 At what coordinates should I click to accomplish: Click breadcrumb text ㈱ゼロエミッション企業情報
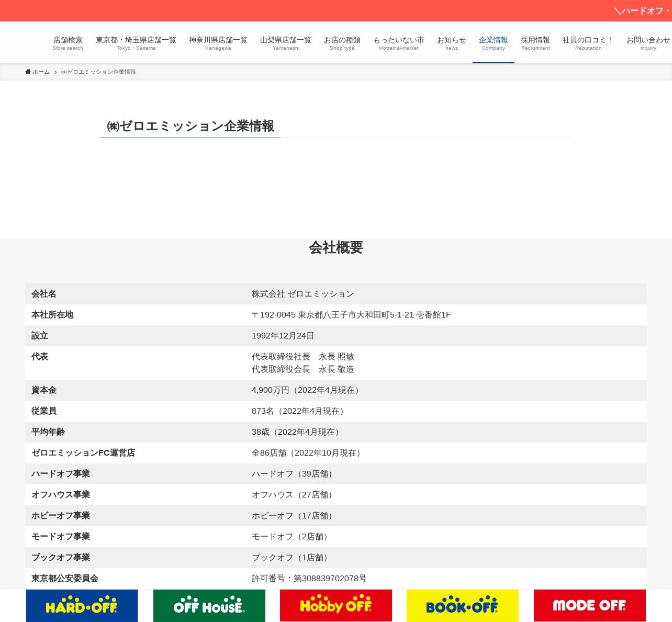pyautogui.click(x=98, y=72)
